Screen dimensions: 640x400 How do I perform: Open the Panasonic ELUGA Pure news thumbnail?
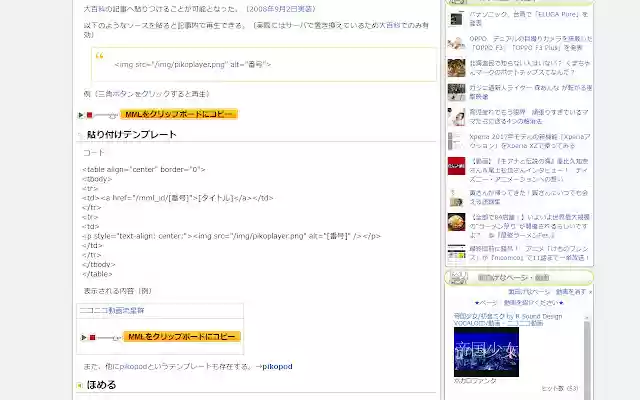tap(456, 19)
